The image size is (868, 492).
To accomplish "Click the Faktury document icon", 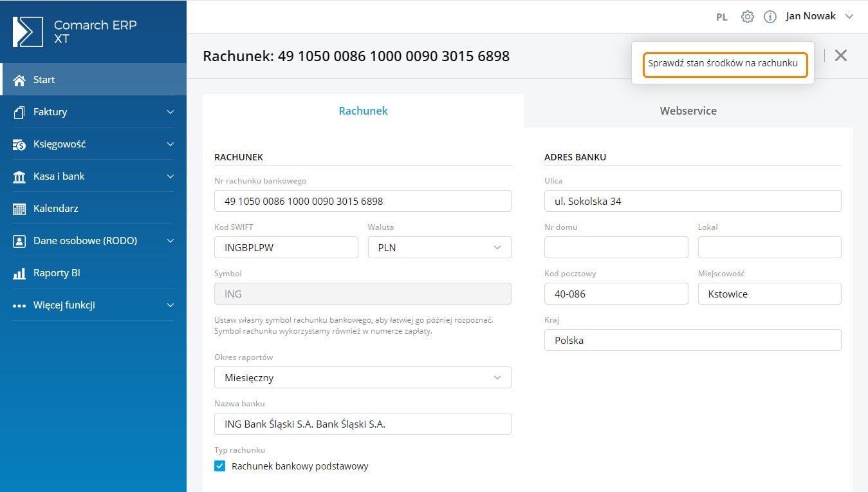I will click(x=19, y=112).
